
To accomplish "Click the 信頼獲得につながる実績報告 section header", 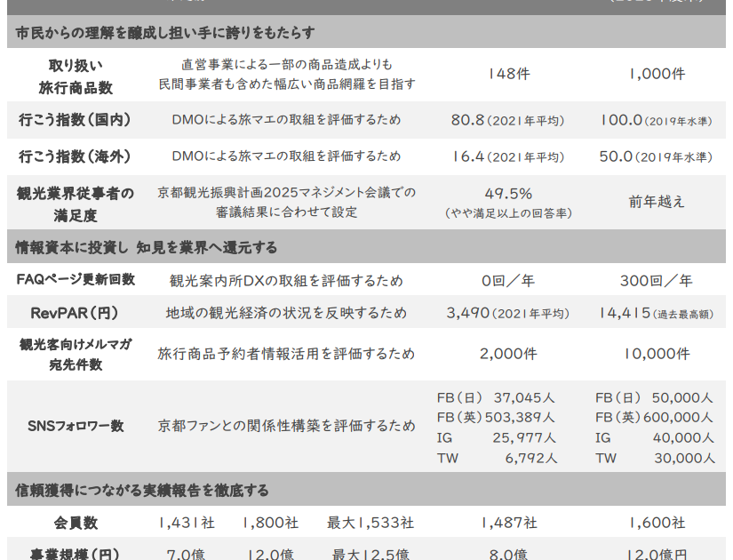I will click(142, 490).
